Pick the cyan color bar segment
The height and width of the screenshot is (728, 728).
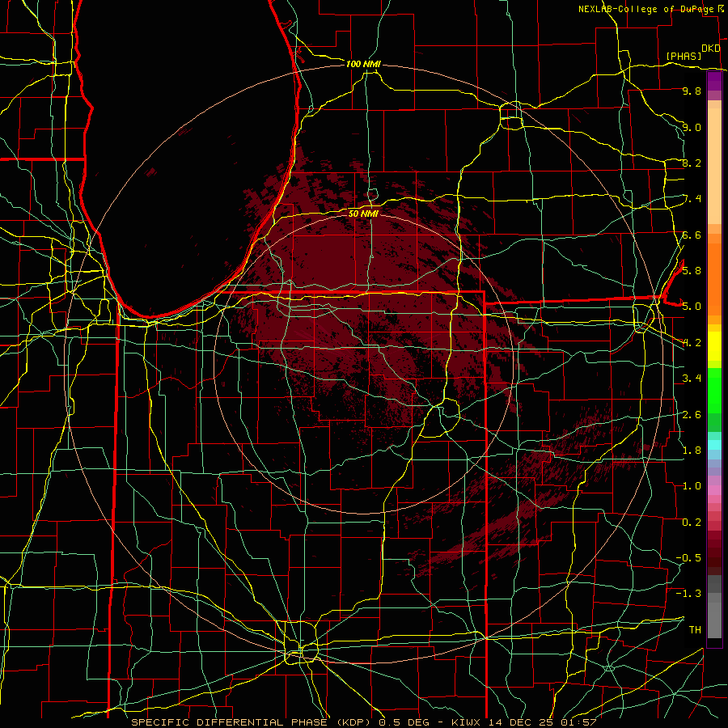(x=714, y=445)
